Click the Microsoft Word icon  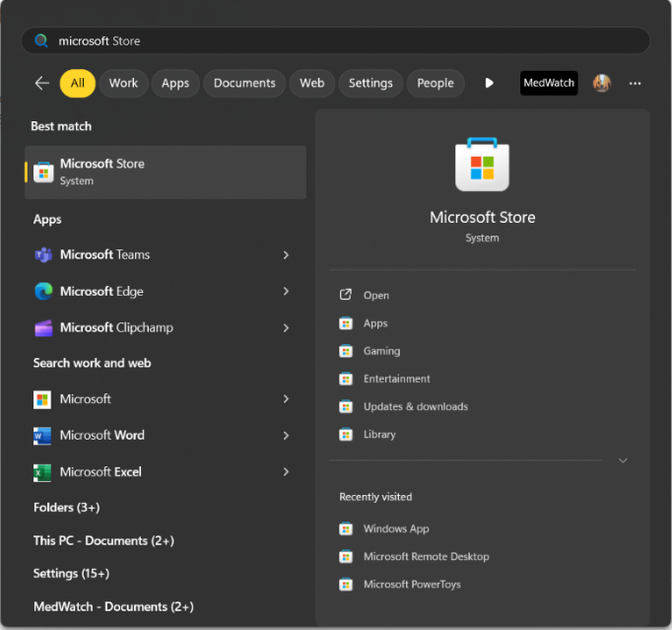pos(42,436)
